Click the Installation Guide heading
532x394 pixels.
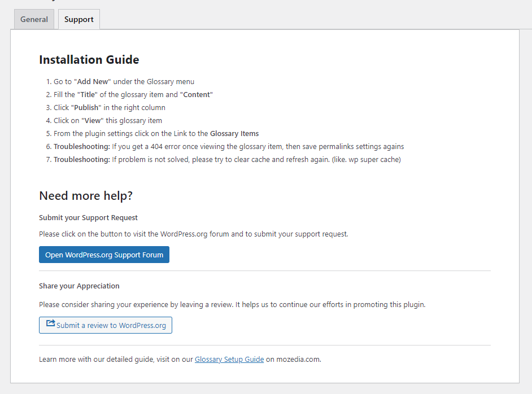point(89,60)
